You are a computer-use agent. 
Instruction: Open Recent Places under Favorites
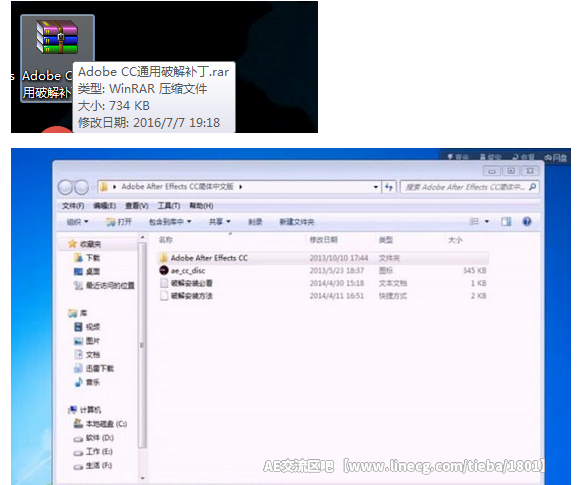(x=104, y=286)
